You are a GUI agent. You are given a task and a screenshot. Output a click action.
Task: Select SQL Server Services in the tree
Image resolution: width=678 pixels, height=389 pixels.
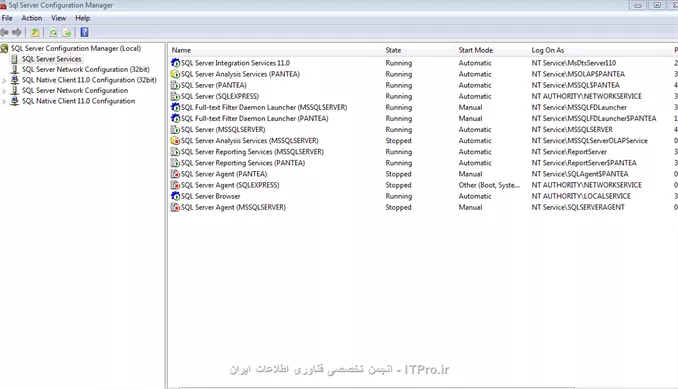51,59
